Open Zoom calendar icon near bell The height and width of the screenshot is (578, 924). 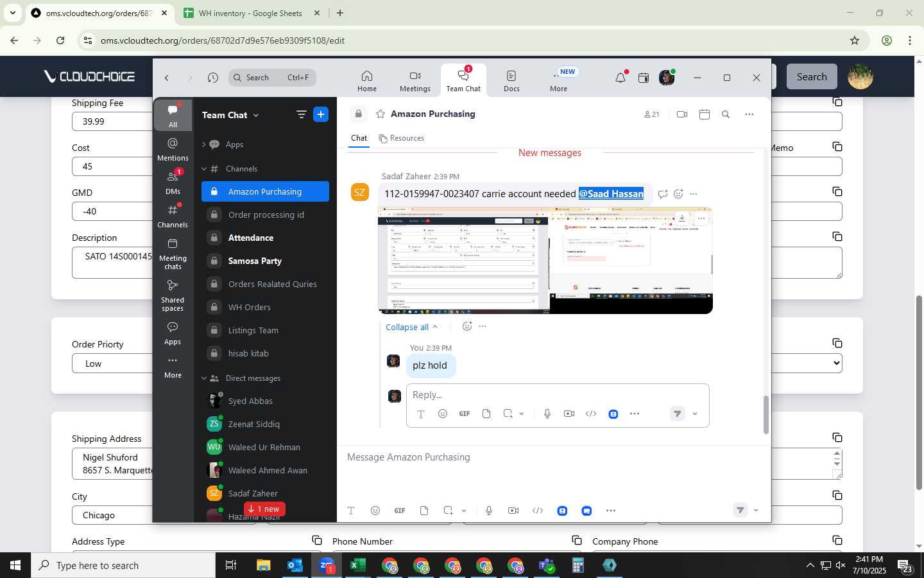[644, 78]
